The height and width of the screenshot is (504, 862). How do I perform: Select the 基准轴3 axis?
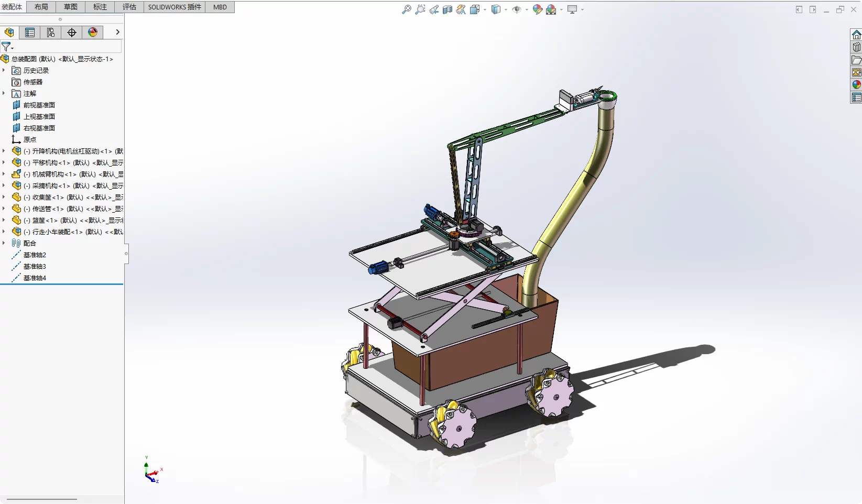click(x=29, y=267)
